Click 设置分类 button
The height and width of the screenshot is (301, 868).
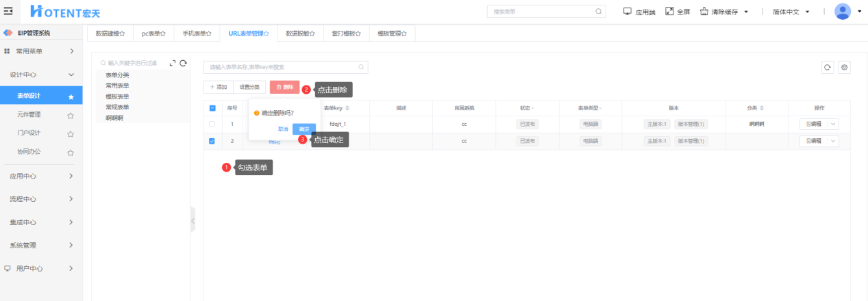click(249, 87)
